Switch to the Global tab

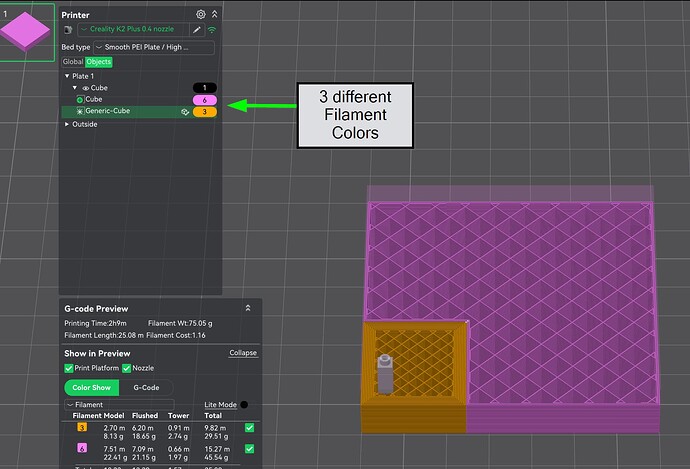[73, 62]
